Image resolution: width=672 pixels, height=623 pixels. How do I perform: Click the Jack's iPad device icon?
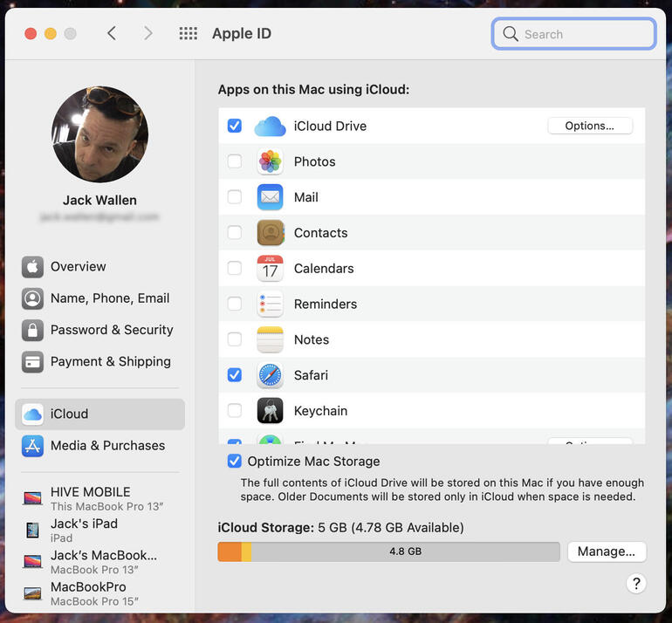point(32,530)
